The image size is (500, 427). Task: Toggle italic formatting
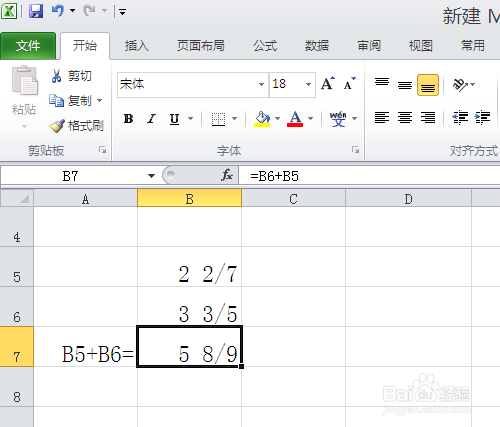pos(152,118)
